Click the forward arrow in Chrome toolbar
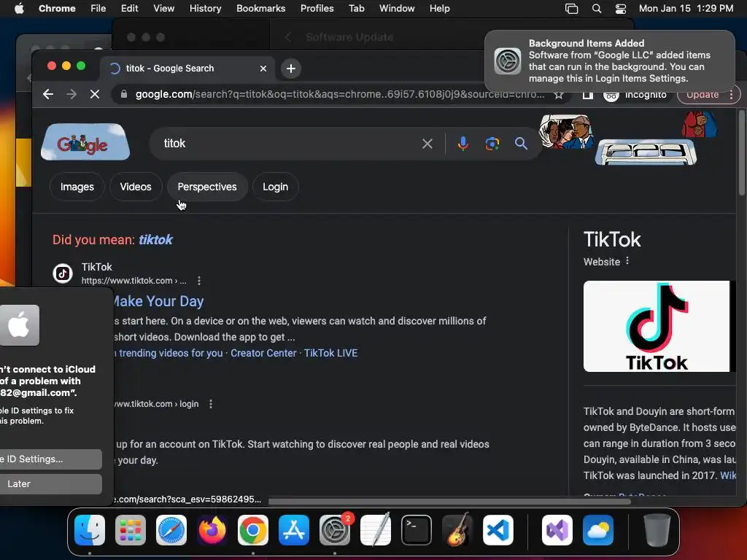747x560 pixels. coord(71,94)
